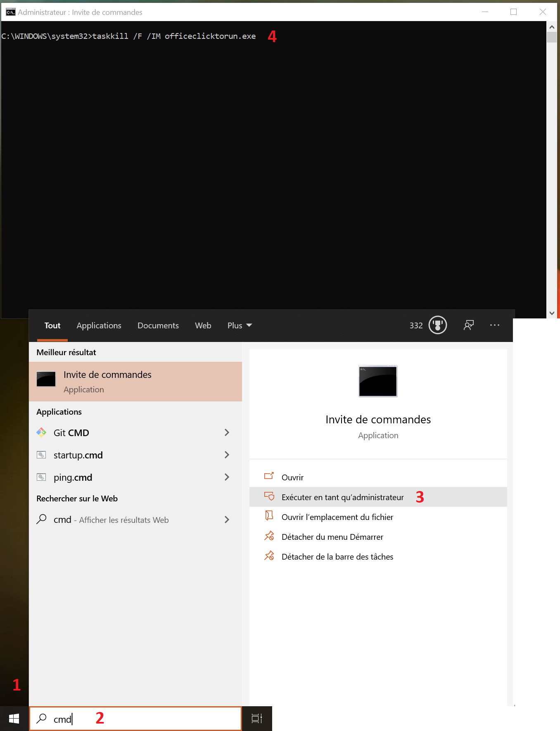Switch to the Documents tab
Screen dimensions: 560x731
click(158, 325)
